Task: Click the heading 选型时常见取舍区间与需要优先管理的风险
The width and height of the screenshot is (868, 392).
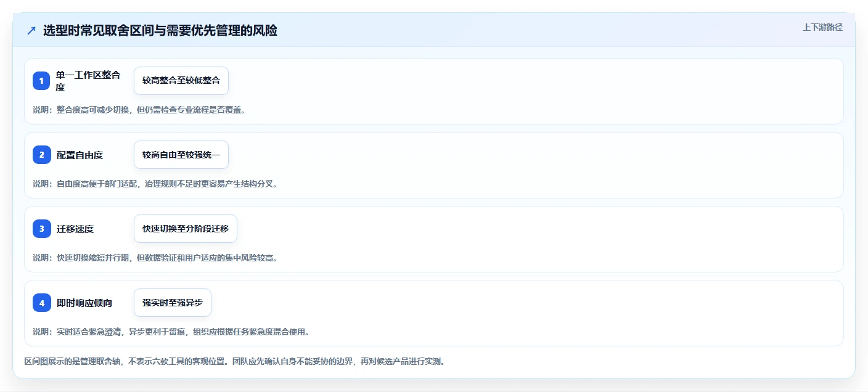Action: pyautogui.click(x=160, y=31)
